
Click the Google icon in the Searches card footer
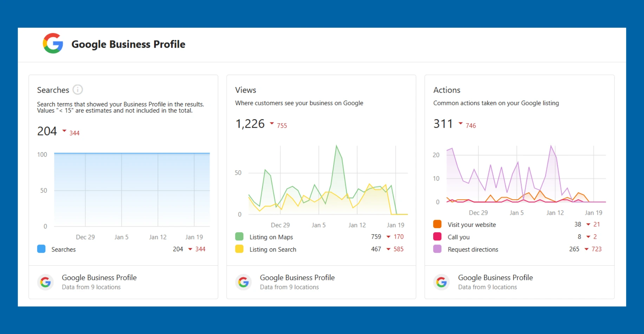45,282
